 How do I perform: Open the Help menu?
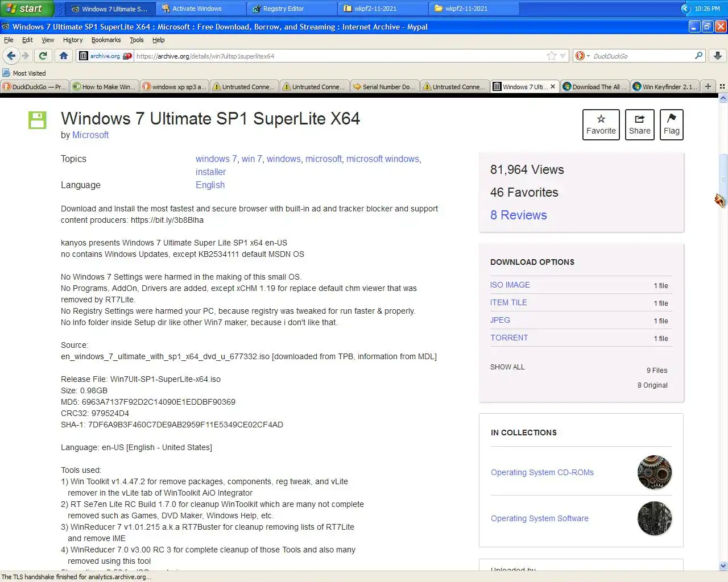158,40
